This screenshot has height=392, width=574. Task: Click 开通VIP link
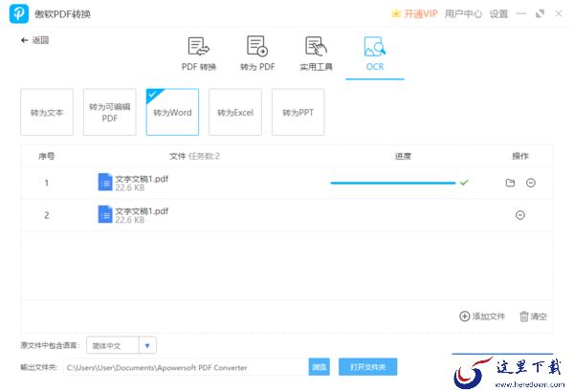(421, 14)
